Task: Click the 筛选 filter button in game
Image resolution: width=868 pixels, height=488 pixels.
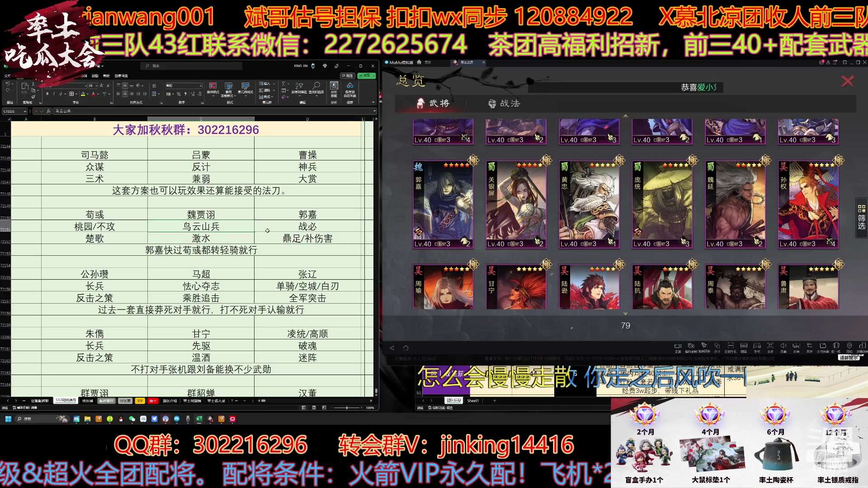Action: pos(862,217)
